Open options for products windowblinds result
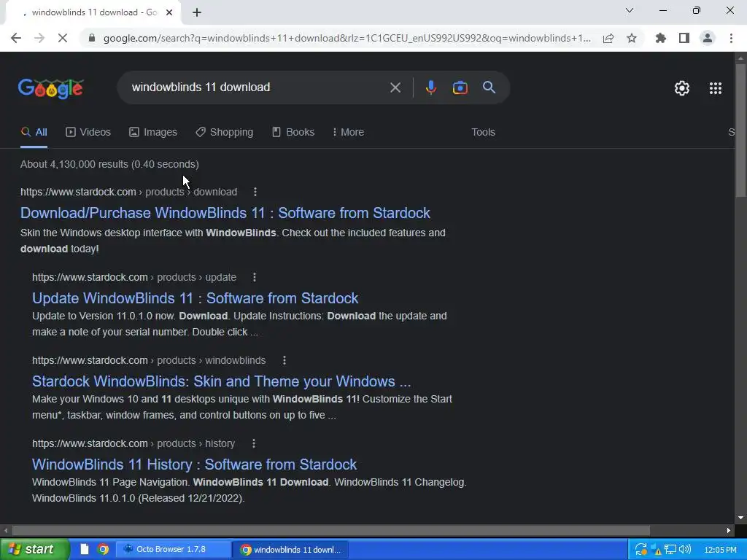The height and width of the screenshot is (560, 747). (x=285, y=360)
